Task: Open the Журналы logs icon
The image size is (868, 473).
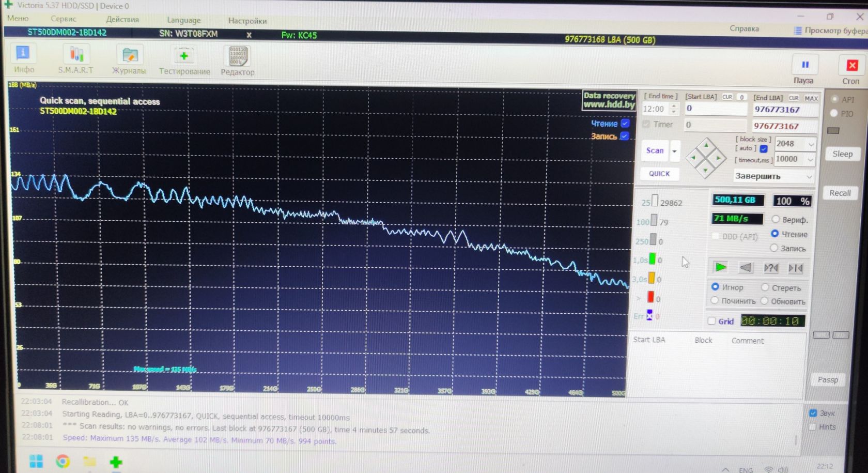Action: pos(130,55)
